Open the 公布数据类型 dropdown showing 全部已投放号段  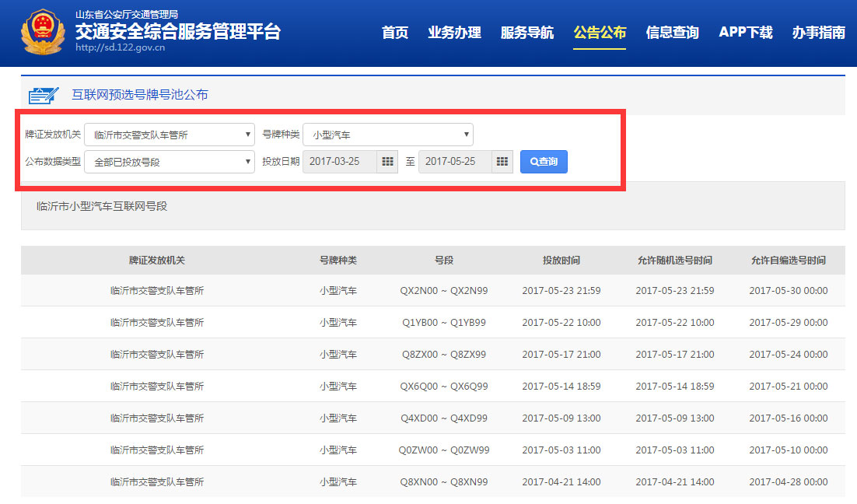tap(170, 162)
